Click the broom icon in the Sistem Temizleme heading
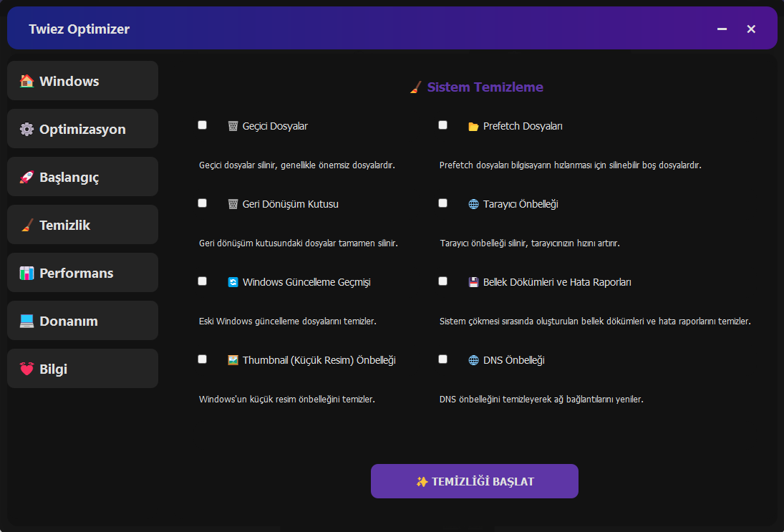784x532 pixels. 415,87
